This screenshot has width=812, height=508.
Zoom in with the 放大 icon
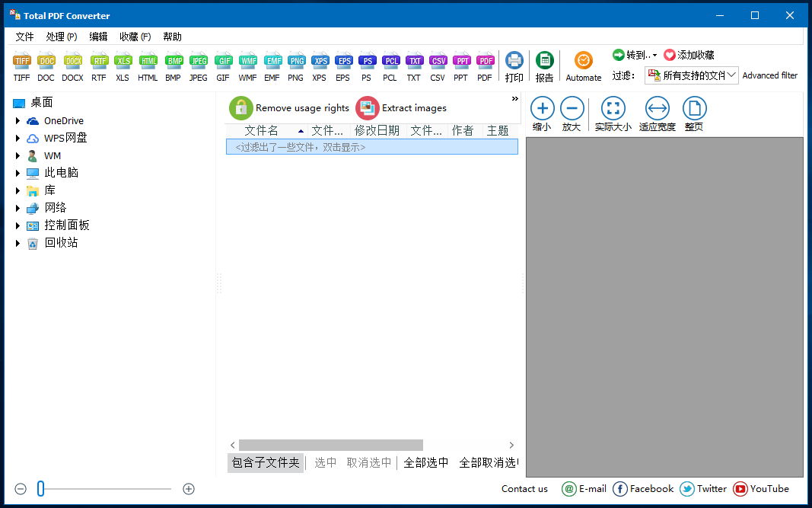(572, 113)
